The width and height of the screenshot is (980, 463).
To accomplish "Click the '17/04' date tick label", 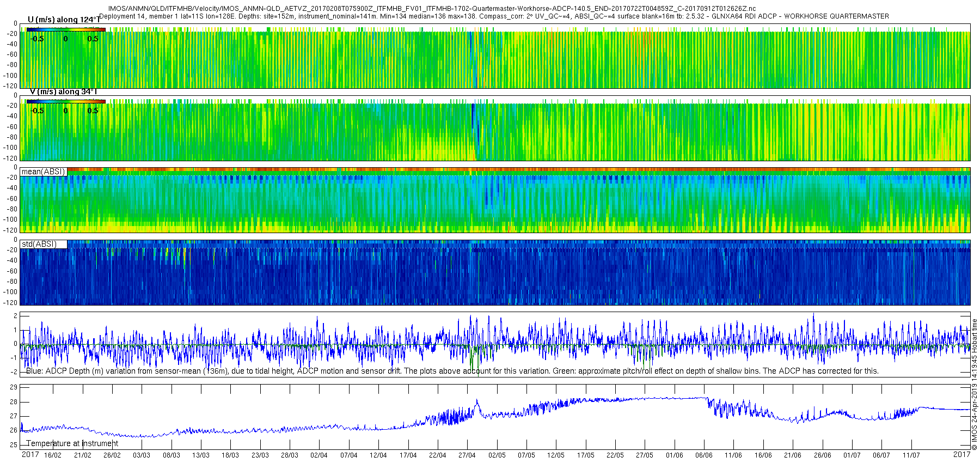I will tap(408, 455).
